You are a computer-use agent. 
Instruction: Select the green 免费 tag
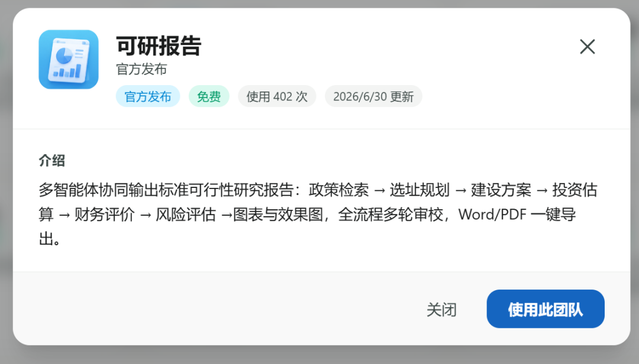click(x=209, y=96)
